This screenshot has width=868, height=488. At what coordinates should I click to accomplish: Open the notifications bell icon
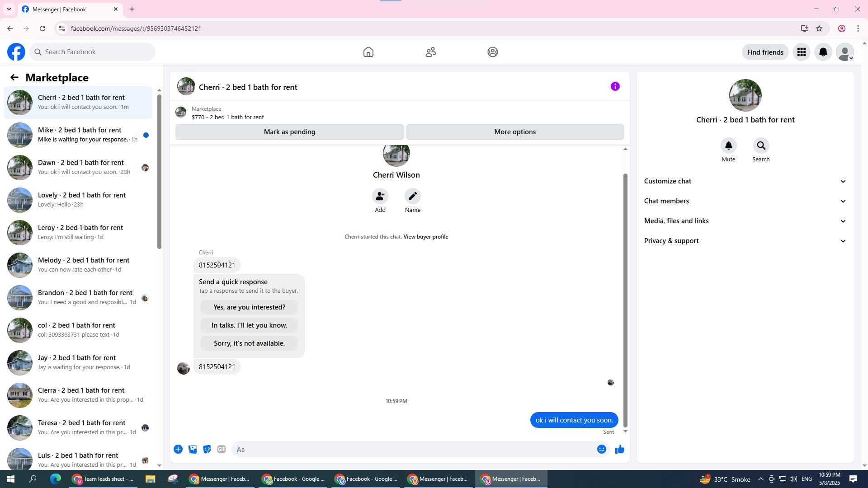tap(823, 52)
